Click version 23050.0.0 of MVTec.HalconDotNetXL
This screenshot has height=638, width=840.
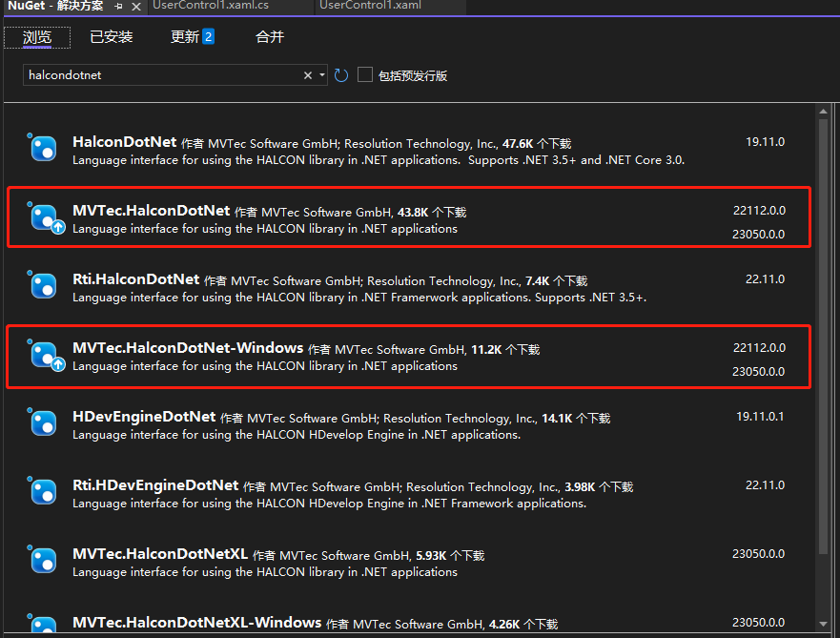click(x=759, y=553)
